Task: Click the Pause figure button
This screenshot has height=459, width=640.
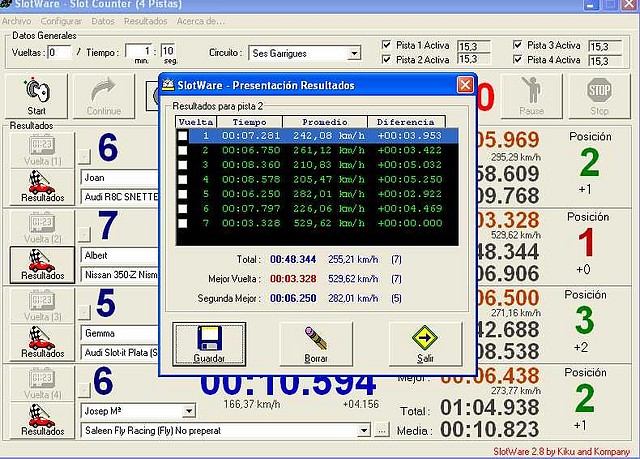Action: coord(531,96)
